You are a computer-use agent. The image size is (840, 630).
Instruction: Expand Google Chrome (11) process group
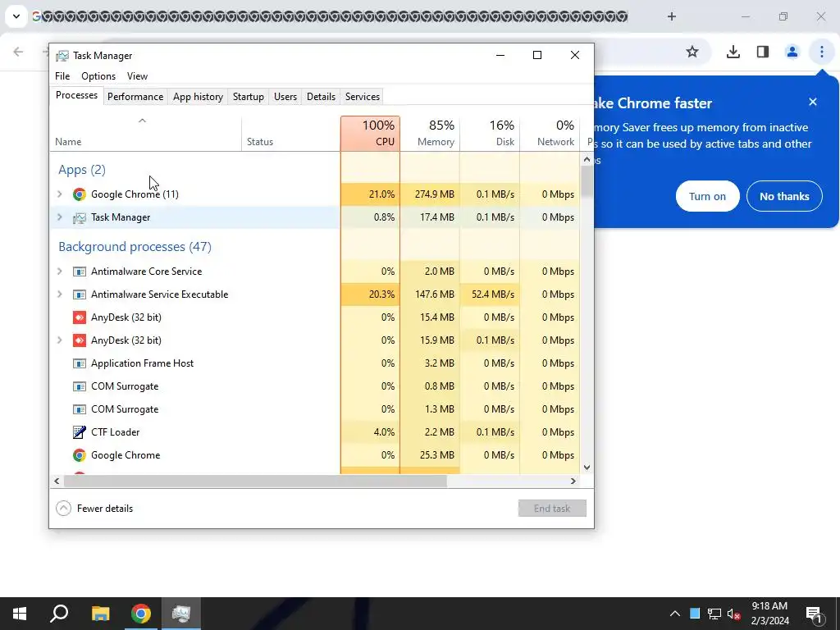point(59,194)
